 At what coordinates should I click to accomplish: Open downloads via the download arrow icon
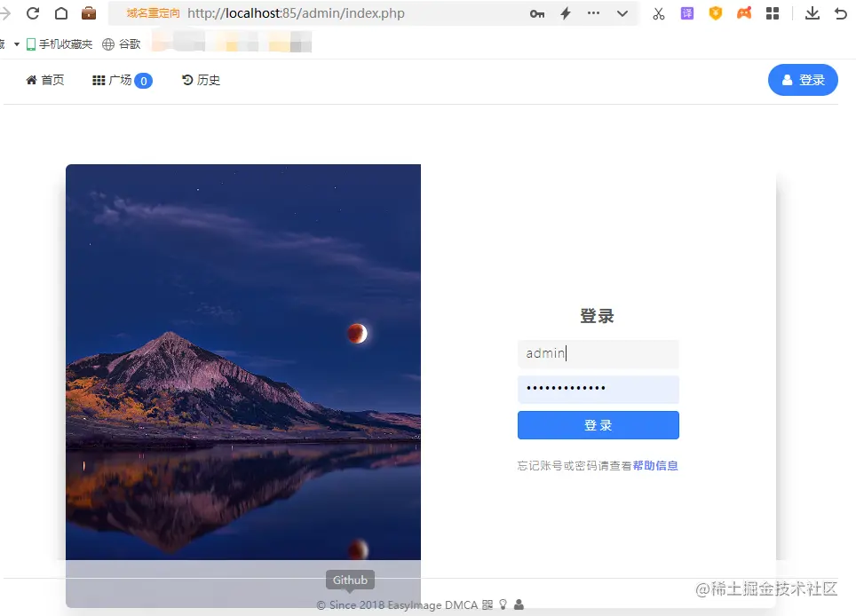(813, 13)
